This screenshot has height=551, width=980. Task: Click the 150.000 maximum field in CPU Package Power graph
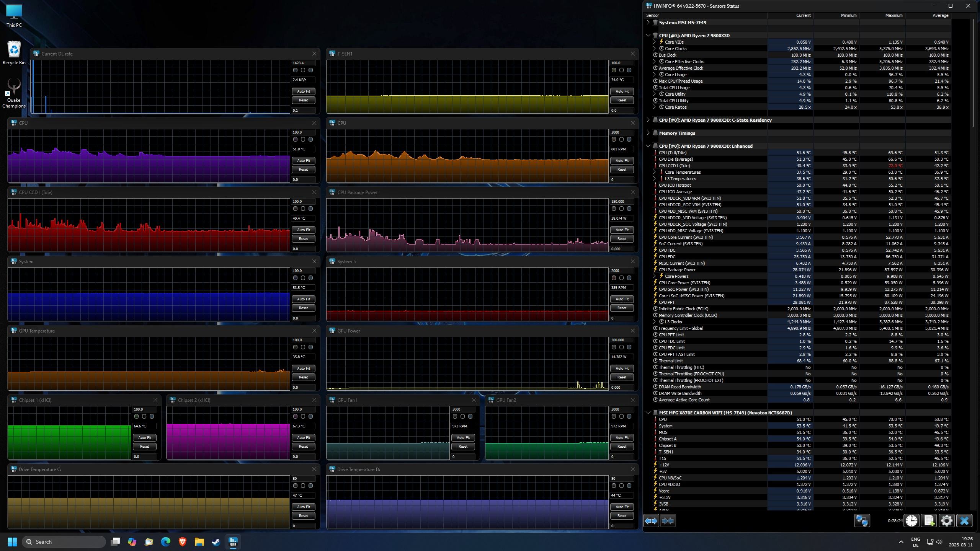(622, 201)
